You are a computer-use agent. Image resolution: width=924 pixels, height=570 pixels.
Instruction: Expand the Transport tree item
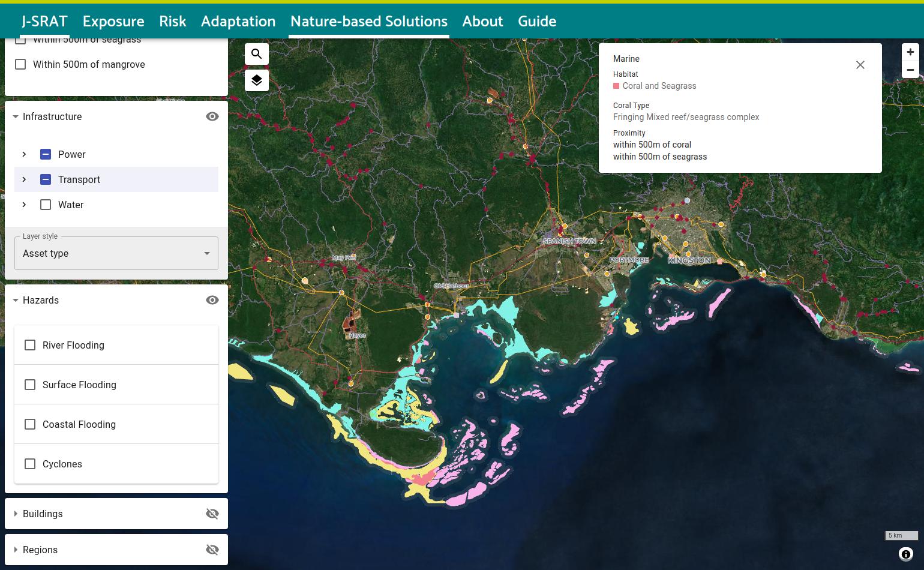click(x=24, y=179)
